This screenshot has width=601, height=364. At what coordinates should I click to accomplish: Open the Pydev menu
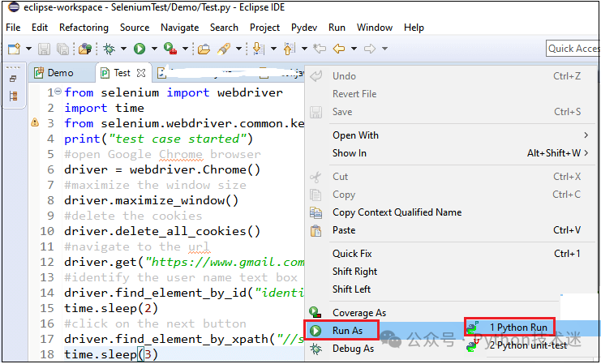pyautogui.click(x=304, y=28)
